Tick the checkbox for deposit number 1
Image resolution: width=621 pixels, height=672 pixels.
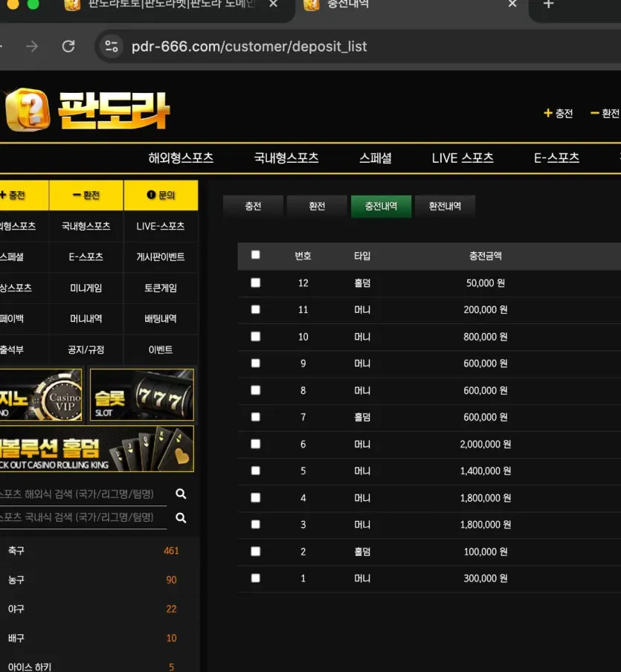[256, 578]
